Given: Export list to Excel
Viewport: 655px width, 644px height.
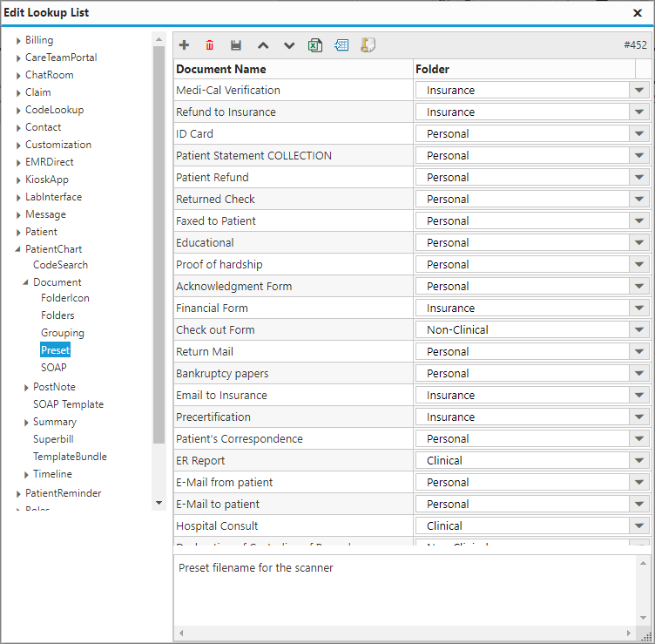Looking at the screenshot, I should click(x=315, y=45).
